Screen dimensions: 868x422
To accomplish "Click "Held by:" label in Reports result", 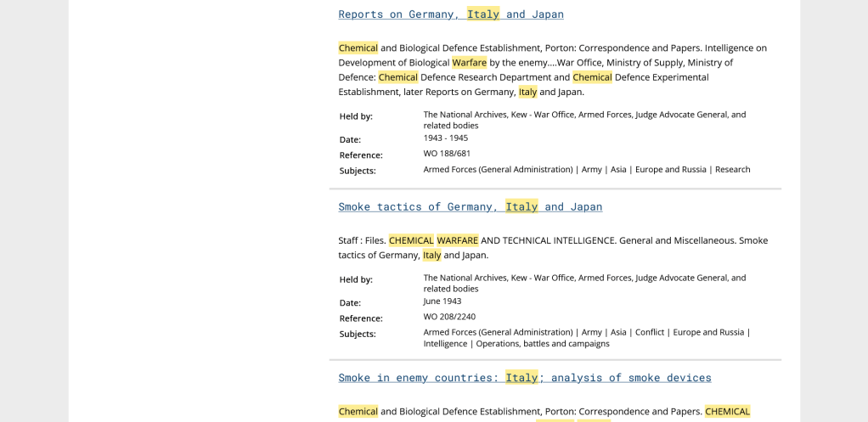I will (x=356, y=116).
